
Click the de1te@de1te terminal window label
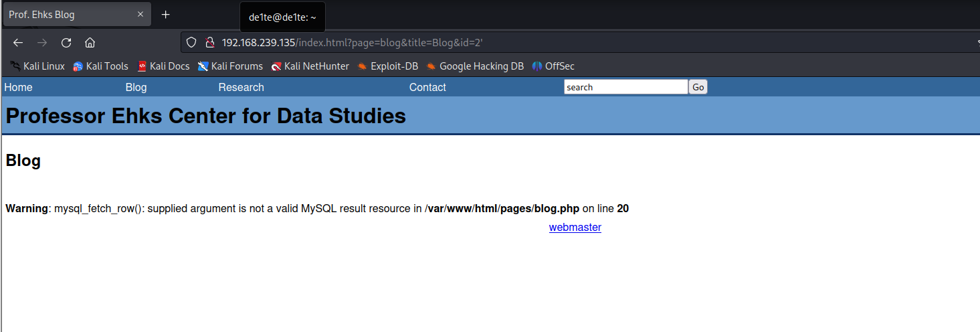[x=282, y=17]
